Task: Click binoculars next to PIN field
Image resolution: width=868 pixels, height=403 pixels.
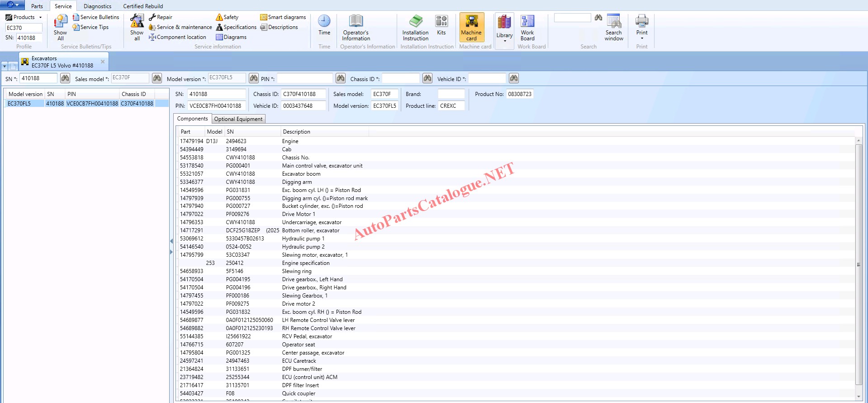Action: click(x=341, y=78)
